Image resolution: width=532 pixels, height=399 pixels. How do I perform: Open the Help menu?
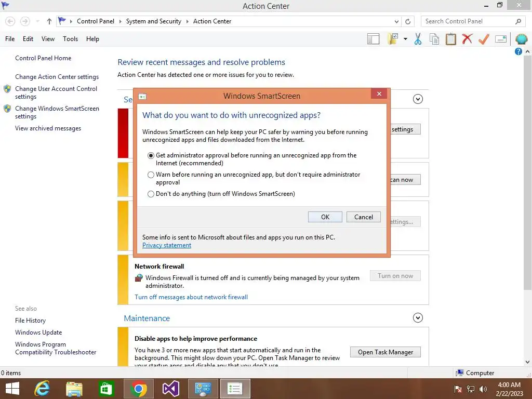click(x=92, y=39)
